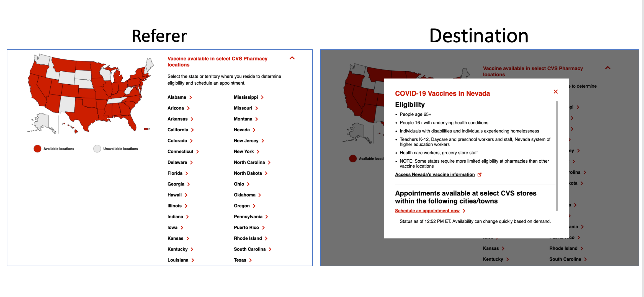The image size is (644, 297).
Task: Open Ohio vaccine details
Action: tap(239, 184)
